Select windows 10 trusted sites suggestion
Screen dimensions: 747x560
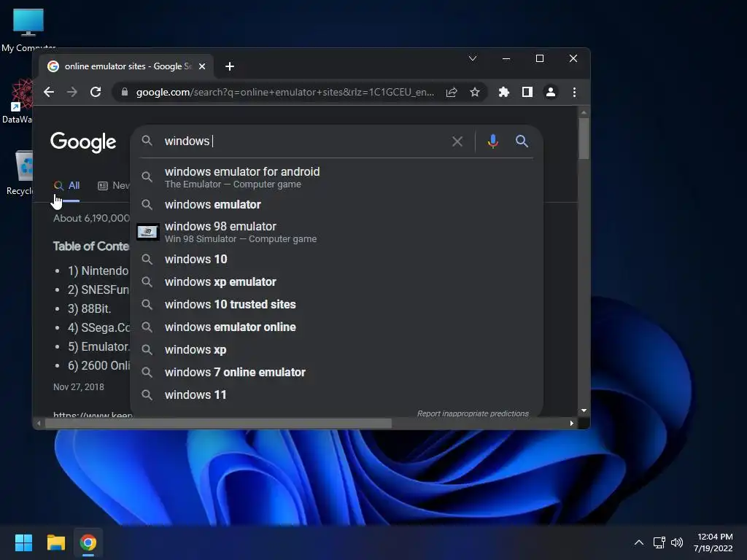(x=336, y=304)
